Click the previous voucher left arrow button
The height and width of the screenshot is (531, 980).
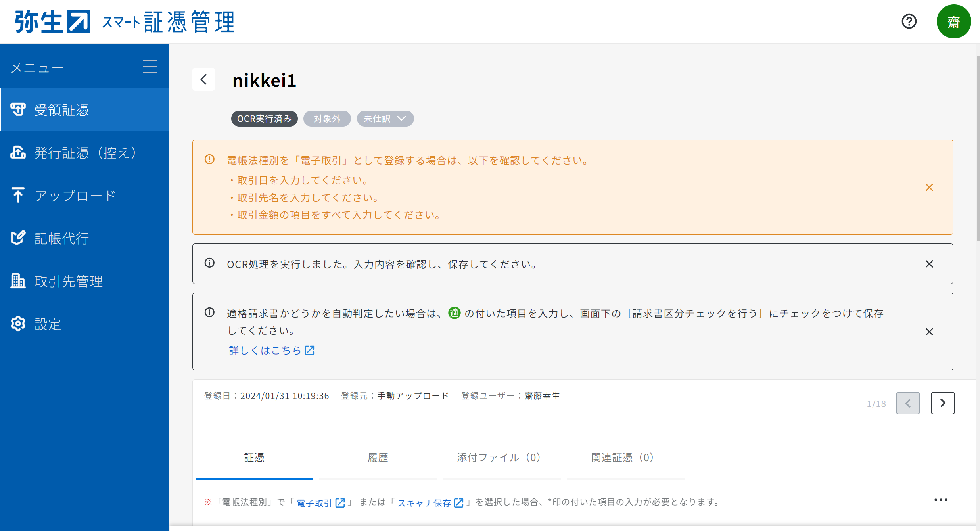pyautogui.click(x=908, y=403)
